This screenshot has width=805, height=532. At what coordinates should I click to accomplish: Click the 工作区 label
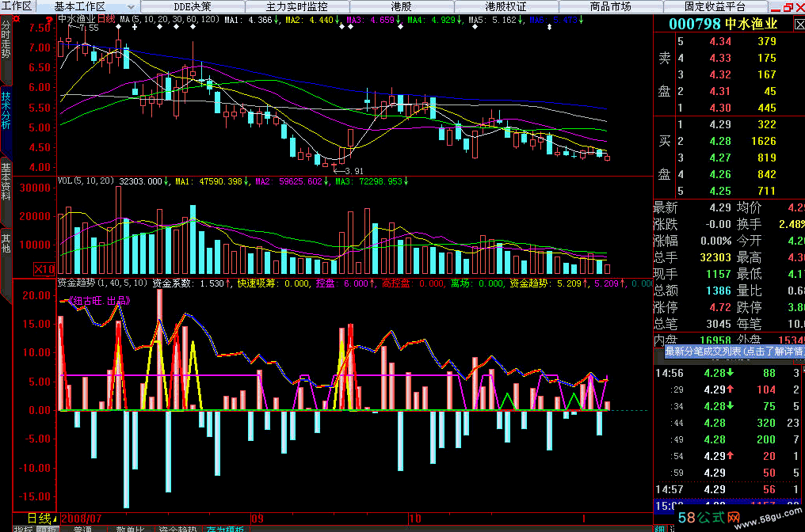click(x=17, y=6)
